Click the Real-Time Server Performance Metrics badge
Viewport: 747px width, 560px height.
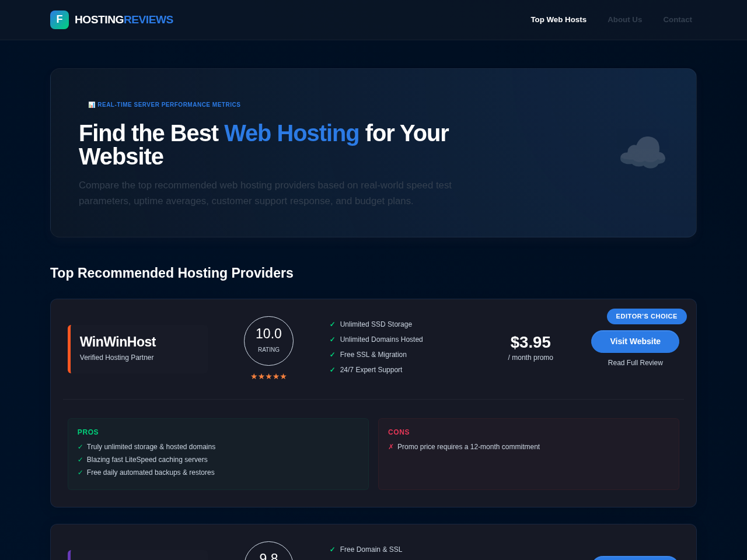click(164, 105)
